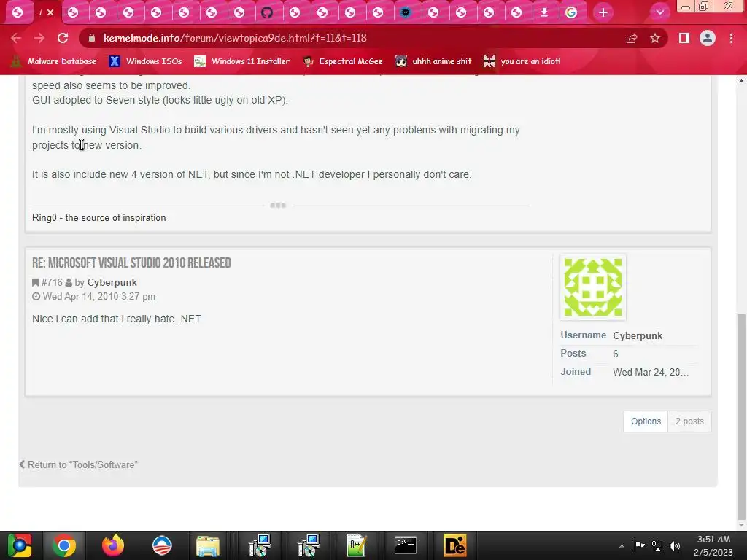Open the De application in the taskbar
The height and width of the screenshot is (560, 747).
click(x=454, y=545)
